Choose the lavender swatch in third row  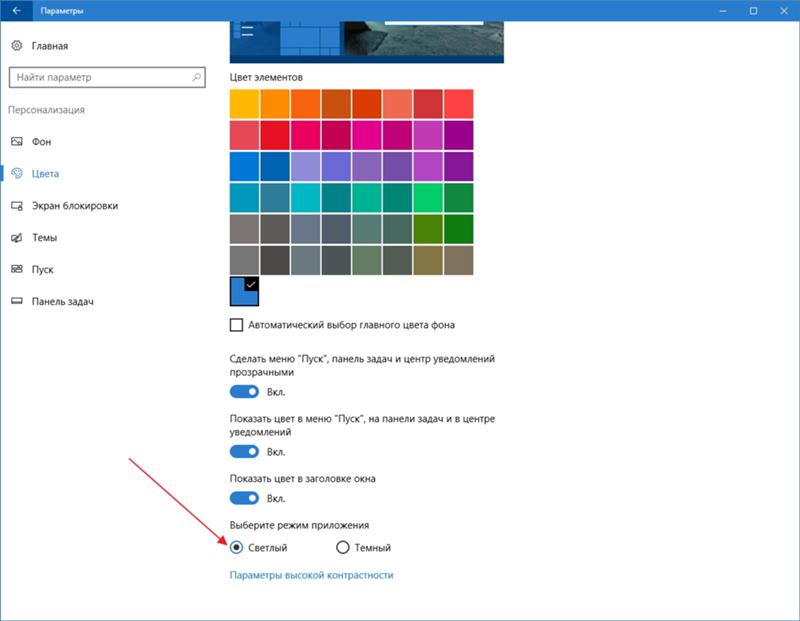coord(306,166)
